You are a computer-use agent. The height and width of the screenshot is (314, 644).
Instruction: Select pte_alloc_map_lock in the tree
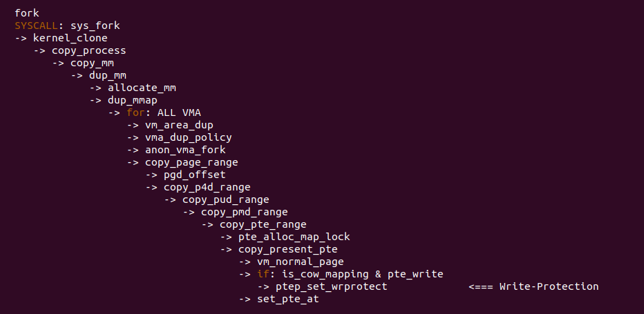click(x=294, y=237)
